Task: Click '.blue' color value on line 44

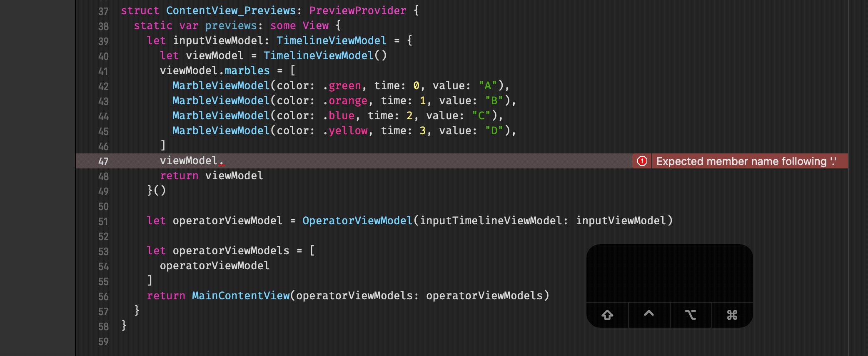Action: 338,116
